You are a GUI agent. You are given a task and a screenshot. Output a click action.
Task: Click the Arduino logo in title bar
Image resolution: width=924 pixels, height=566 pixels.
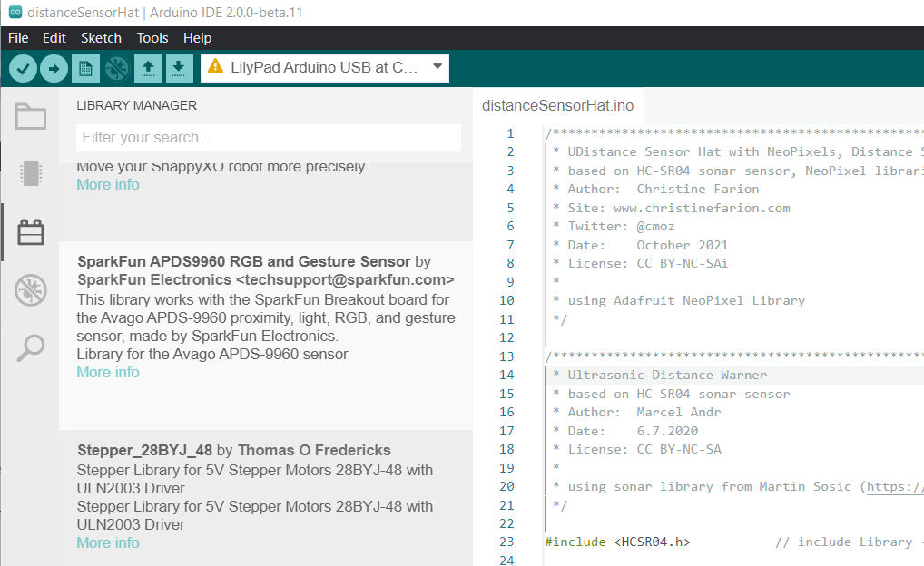coord(15,13)
